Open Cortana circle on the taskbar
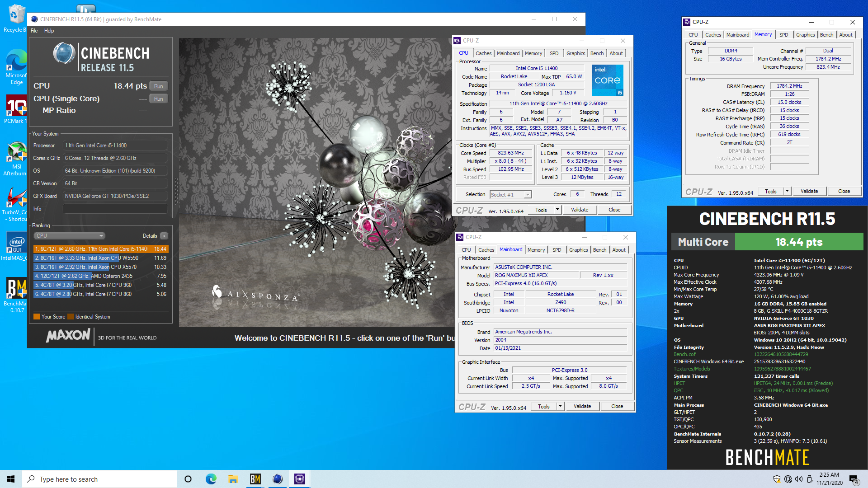Screen dimensions: 868x488 click(188, 479)
